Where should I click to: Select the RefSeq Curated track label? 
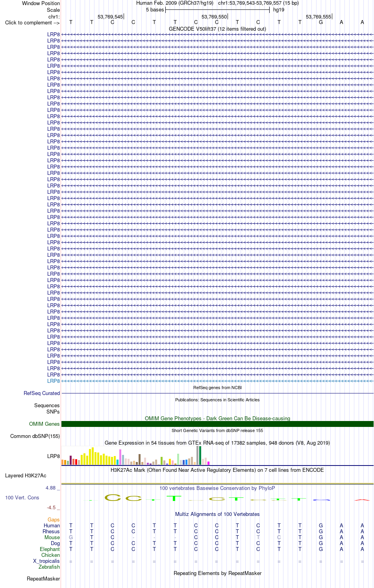point(42,393)
